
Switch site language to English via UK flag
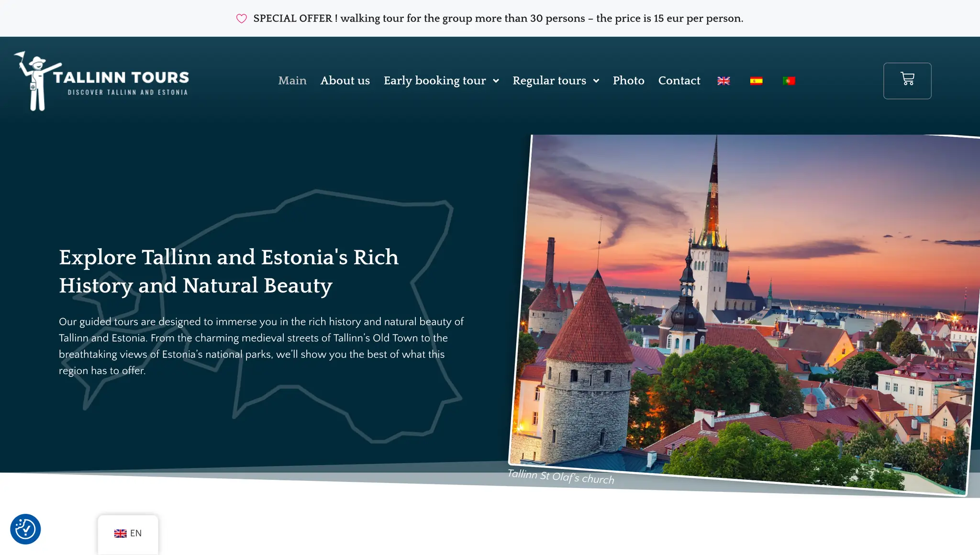click(724, 81)
